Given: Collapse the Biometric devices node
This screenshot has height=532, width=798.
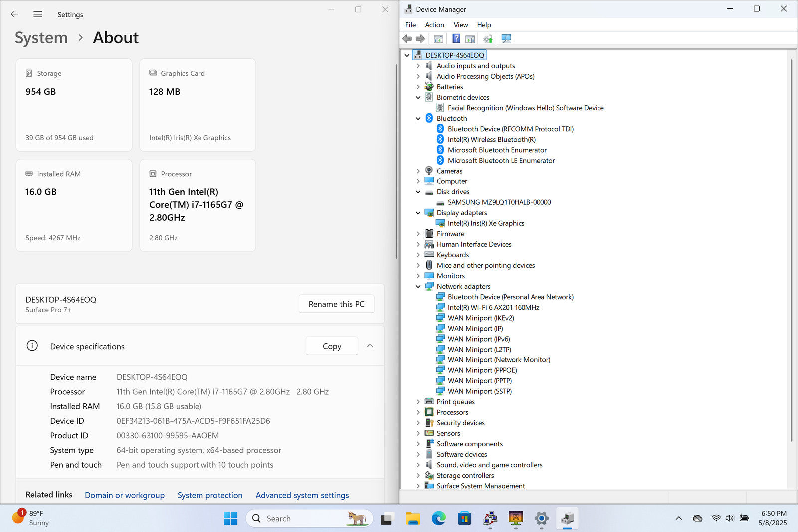Looking at the screenshot, I should (x=418, y=98).
